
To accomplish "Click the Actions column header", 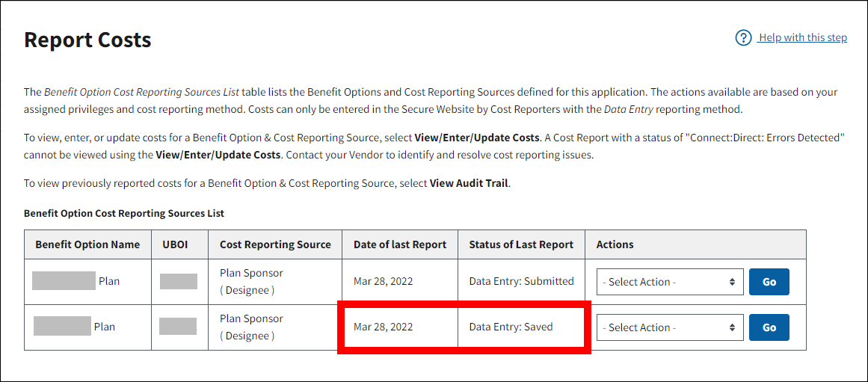I will pos(615,244).
